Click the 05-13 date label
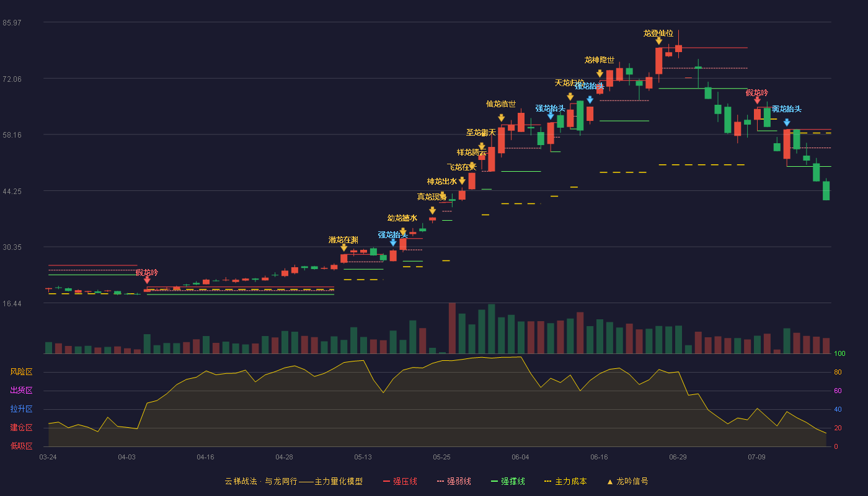 363,457
